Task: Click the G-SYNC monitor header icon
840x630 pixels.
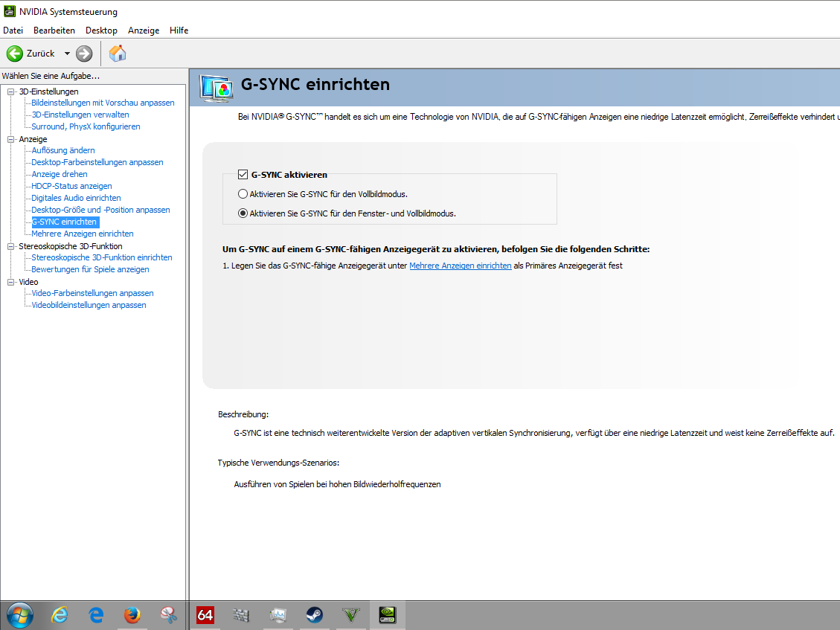Action: click(x=217, y=88)
